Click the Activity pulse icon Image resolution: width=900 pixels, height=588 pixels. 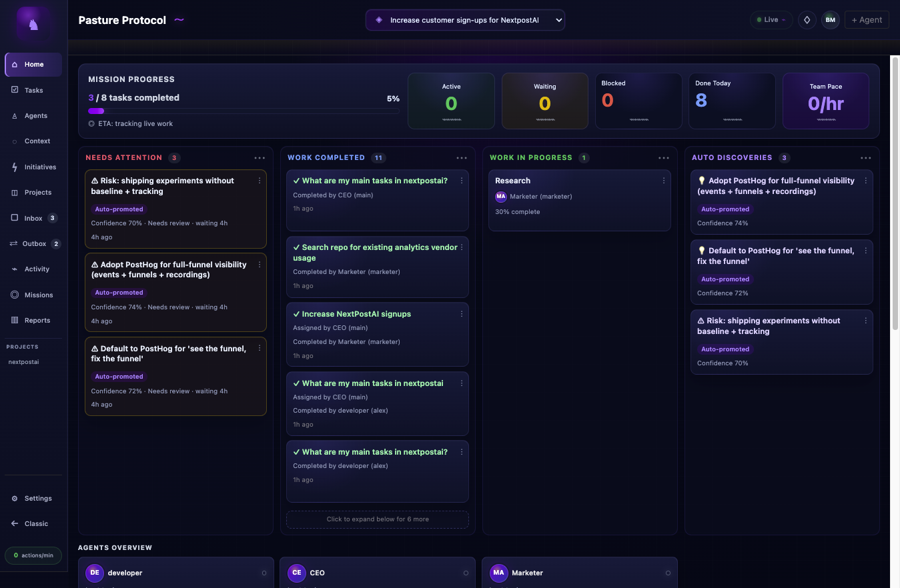click(15, 269)
